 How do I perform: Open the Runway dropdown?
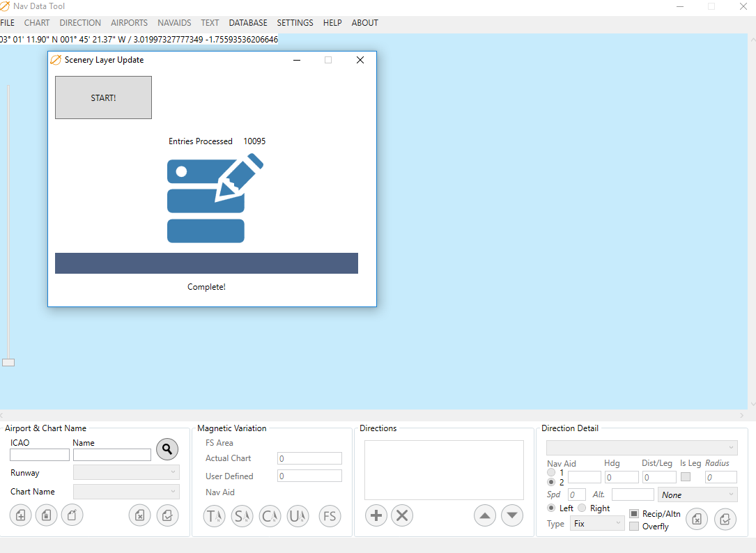pos(126,473)
